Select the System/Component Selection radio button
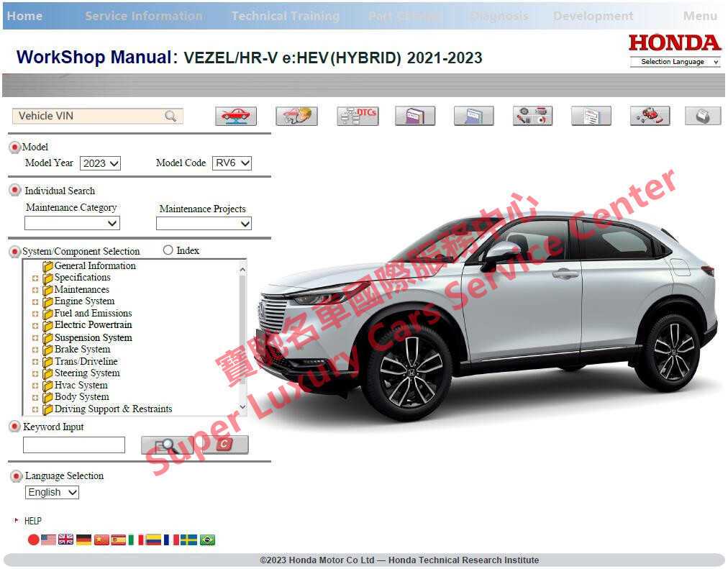Image resolution: width=728 pixels, height=569 pixels. click(15, 251)
